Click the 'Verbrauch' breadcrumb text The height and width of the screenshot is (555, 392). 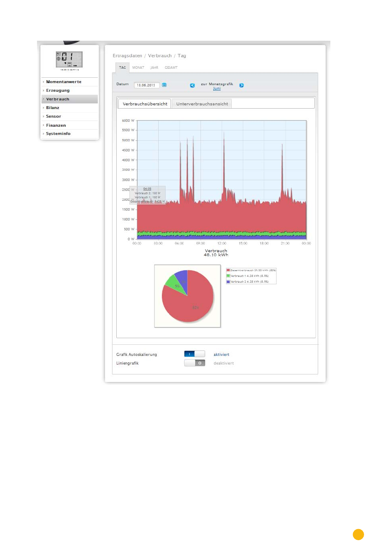click(x=160, y=56)
